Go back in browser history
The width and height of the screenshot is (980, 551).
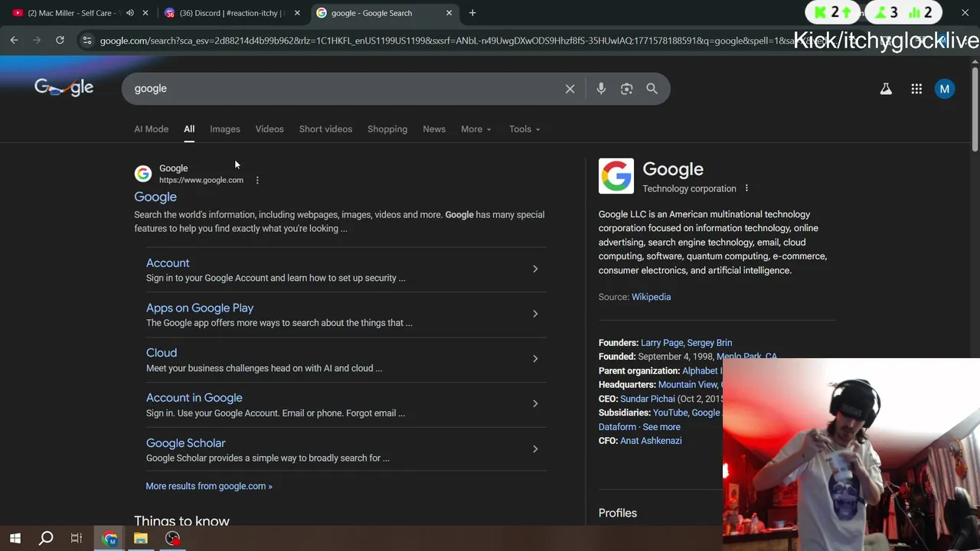click(14, 40)
